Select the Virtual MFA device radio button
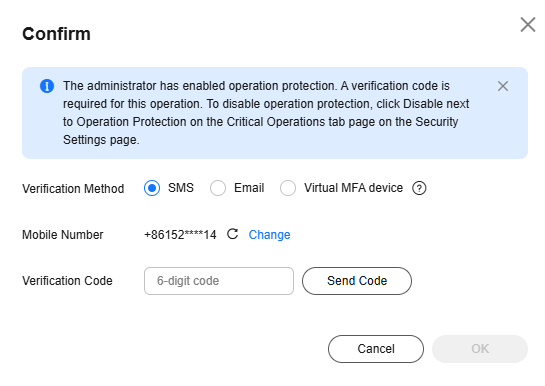This screenshot has height=386, width=545. click(x=288, y=188)
